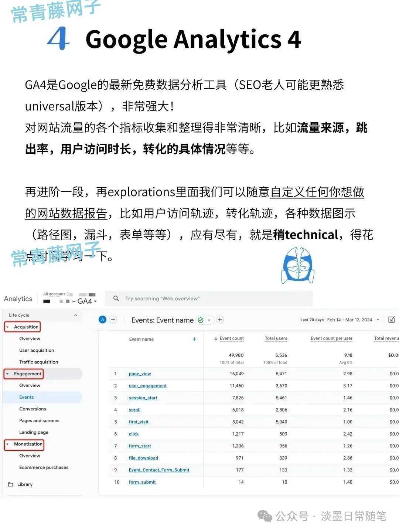The width and height of the screenshot is (399, 532).
Task: Select the Events report
Action: pyautogui.click(x=26, y=397)
